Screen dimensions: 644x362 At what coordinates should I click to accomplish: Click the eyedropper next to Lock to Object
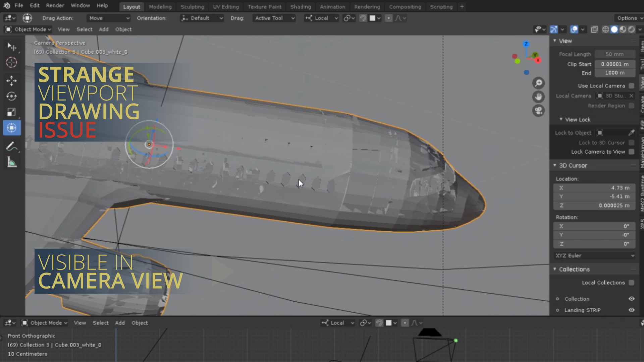(631, 133)
